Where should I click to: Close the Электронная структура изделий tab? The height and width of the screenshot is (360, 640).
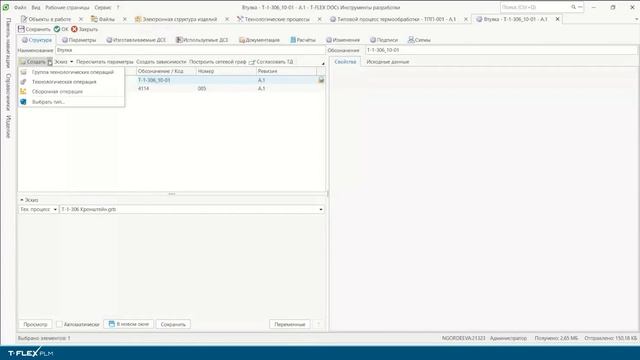pos(227,19)
